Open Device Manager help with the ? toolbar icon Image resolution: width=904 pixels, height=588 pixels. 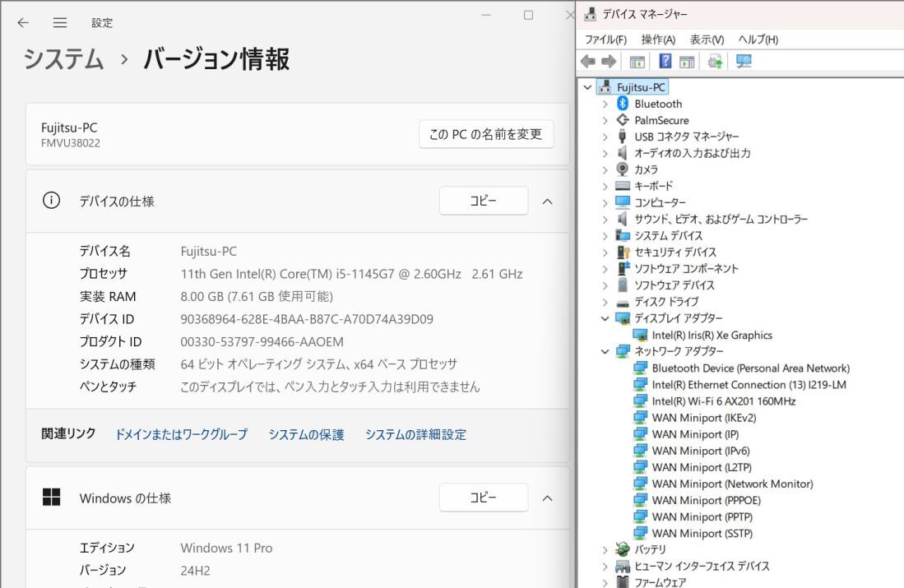coord(665,59)
